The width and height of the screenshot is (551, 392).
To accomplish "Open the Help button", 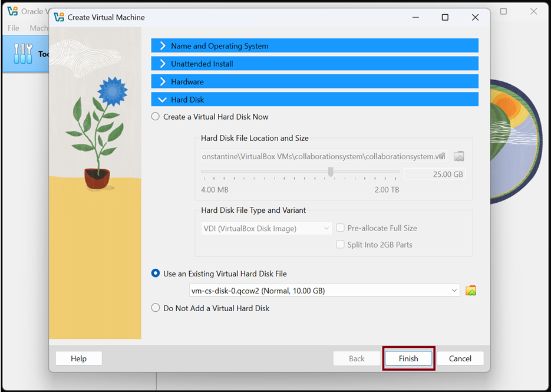I will tap(79, 358).
